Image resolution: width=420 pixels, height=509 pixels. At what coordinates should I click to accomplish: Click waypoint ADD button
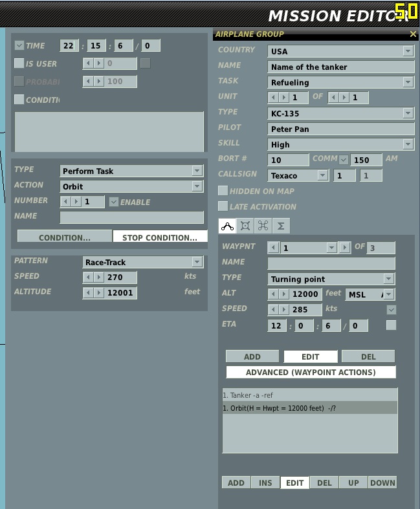click(252, 356)
